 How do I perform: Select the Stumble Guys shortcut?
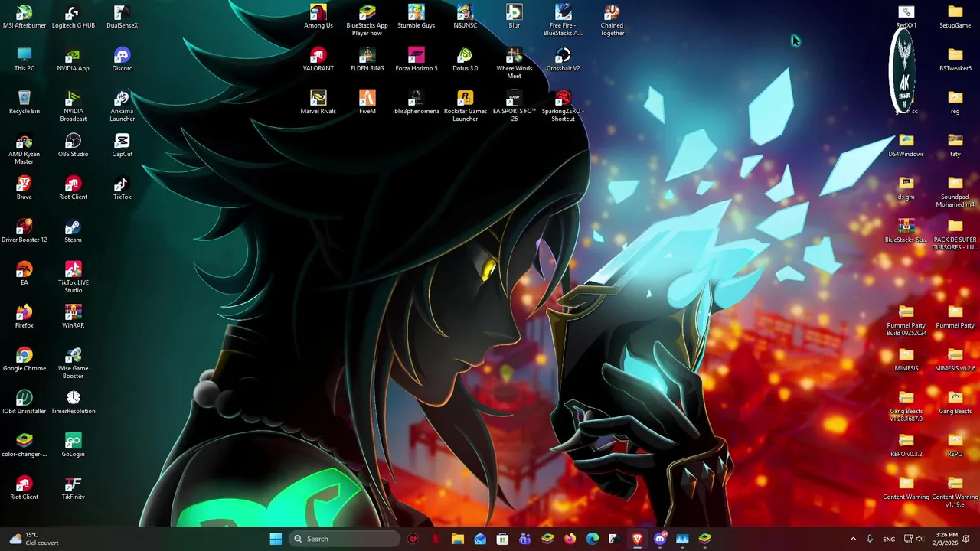(x=416, y=17)
